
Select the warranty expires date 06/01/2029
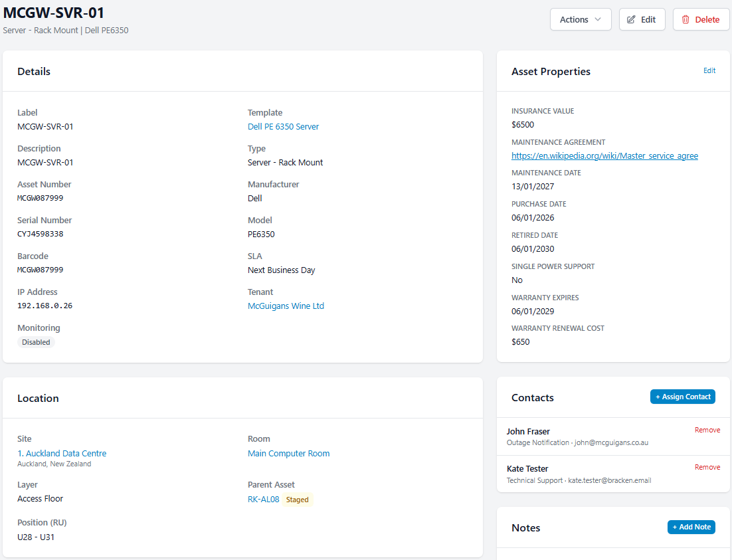tap(533, 312)
